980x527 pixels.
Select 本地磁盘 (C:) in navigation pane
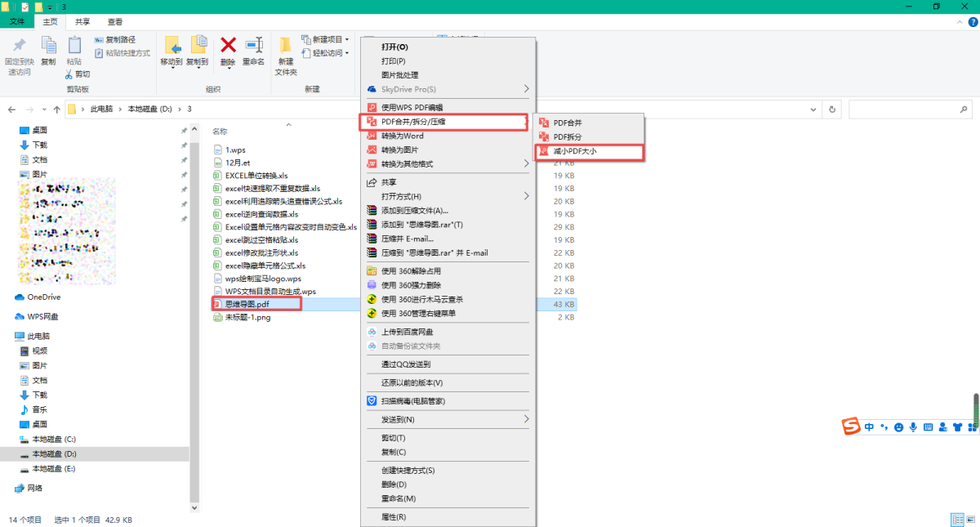pyautogui.click(x=53, y=439)
